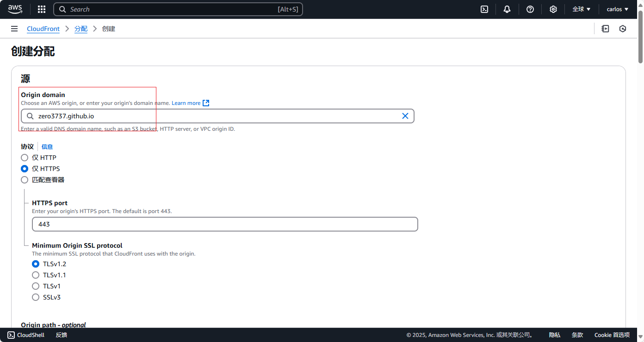This screenshot has height=342, width=644.
Task: Toggle the hamburger navigation menu
Action: [14, 29]
